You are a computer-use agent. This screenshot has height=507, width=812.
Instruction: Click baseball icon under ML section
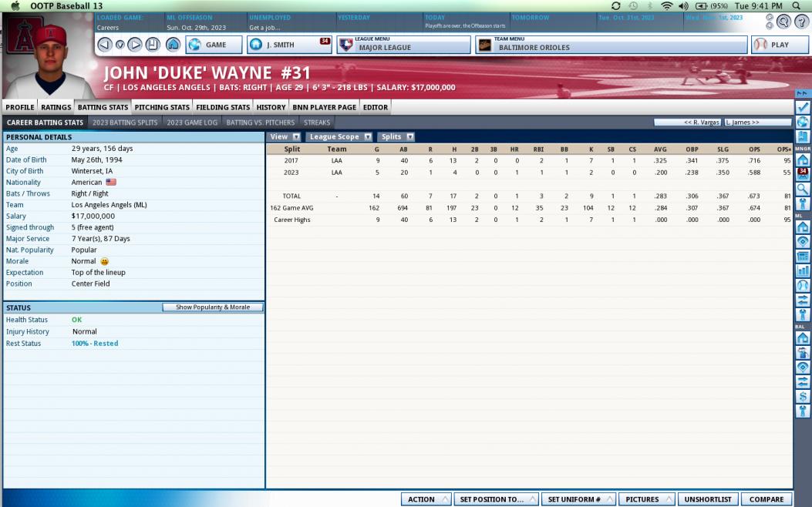[x=802, y=285]
